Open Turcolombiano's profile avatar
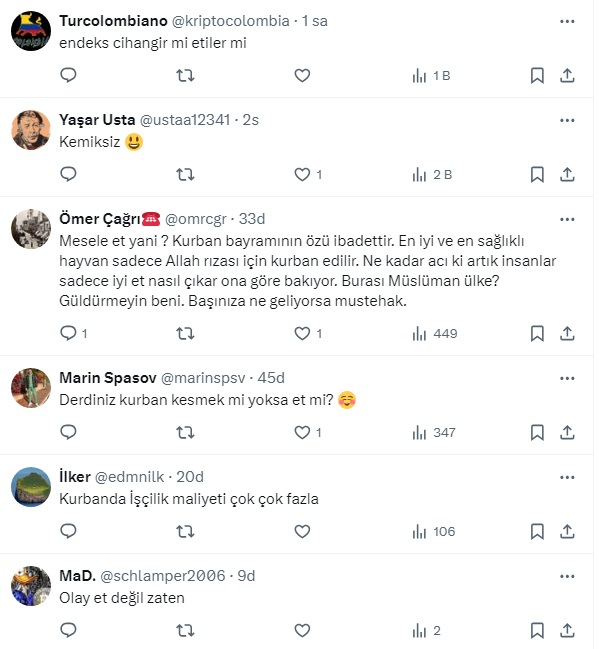This screenshot has width=607, height=649. (30, 32)
